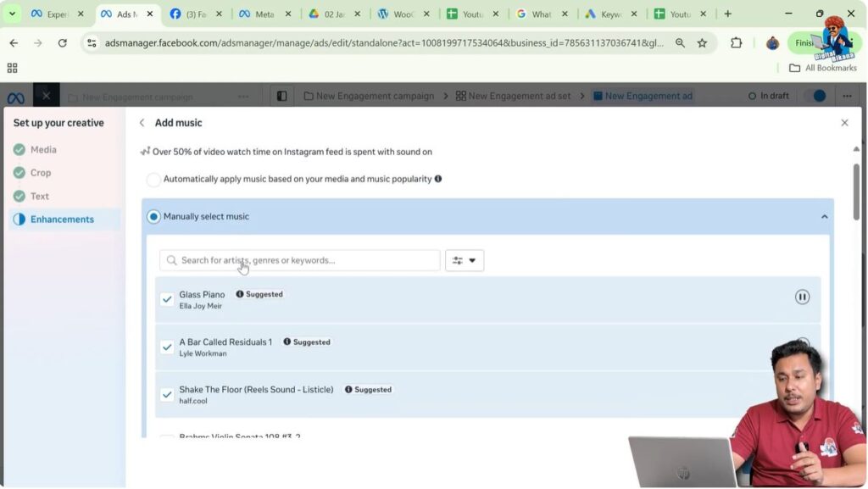Open the Chrome extensions puzzle icon
This screenshot has height=489, width=868.
736,43
